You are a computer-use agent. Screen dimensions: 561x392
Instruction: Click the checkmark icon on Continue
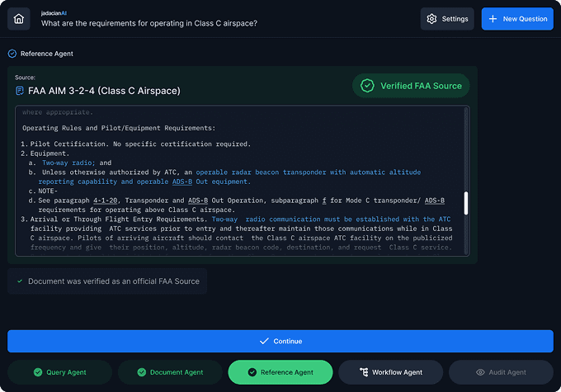(x=264, y=341)
